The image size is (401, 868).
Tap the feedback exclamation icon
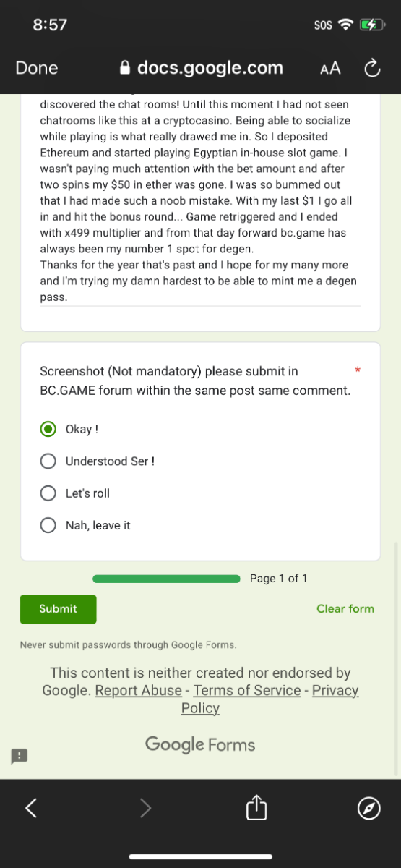point(19,756)
